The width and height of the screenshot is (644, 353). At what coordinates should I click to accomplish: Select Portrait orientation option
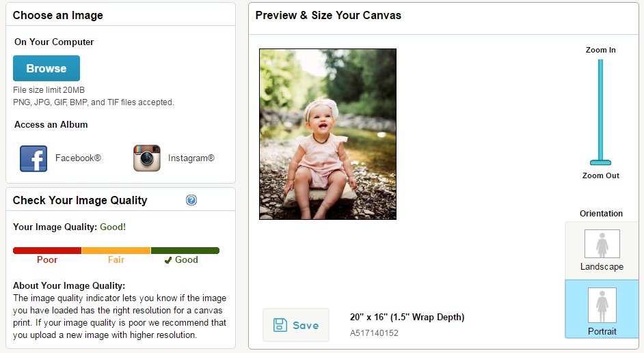coord(602,309)
